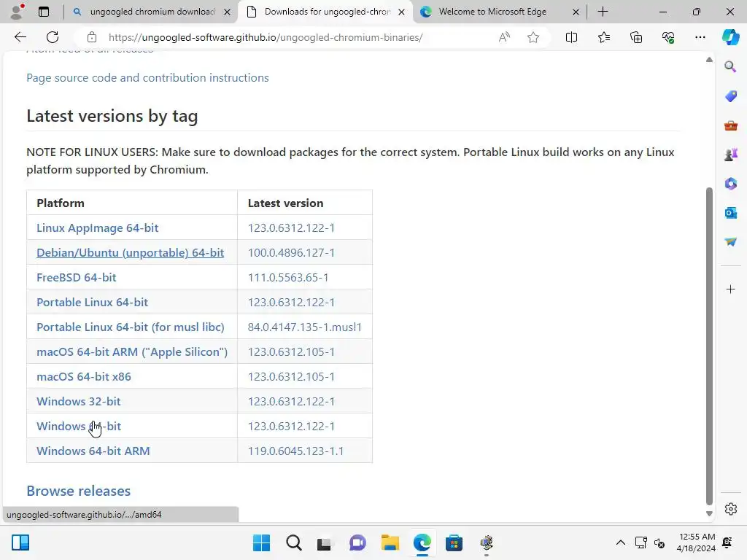This screenshot has height=560, width=747.
Task: Open Settings and more ellipsis menu
Action: pos(700,37)
